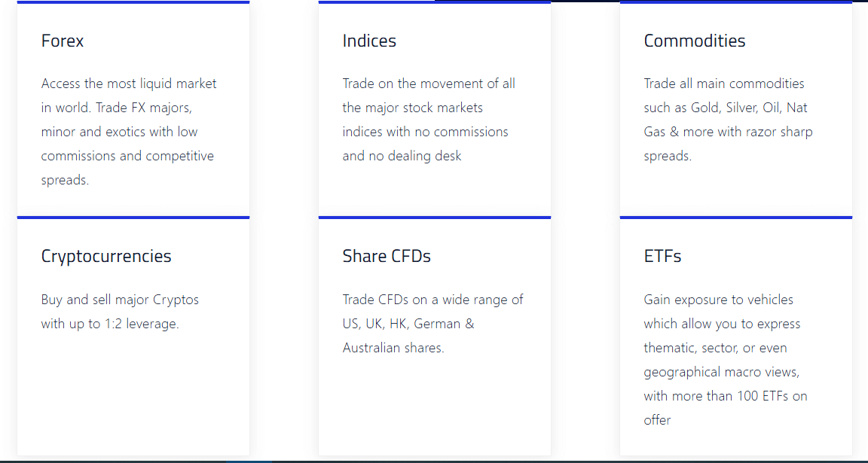Select the ETFs card title
This screenshot has height=463, width=868.
tap(662, 256)
